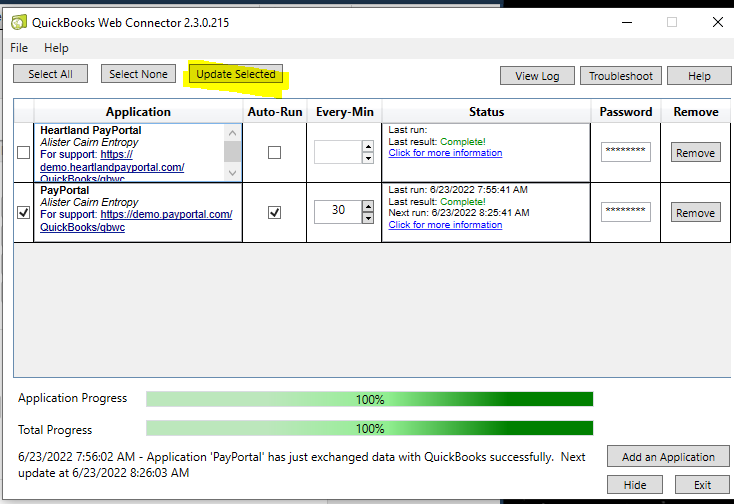Screen dimensions: 734x504
Task: Click the bold PayPortal application name
Action: [x=65, y=190]
